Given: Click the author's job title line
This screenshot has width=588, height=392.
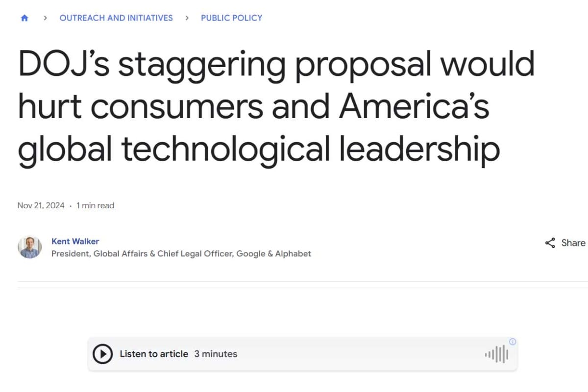Looking at the screenshot, I should point(181,254).
